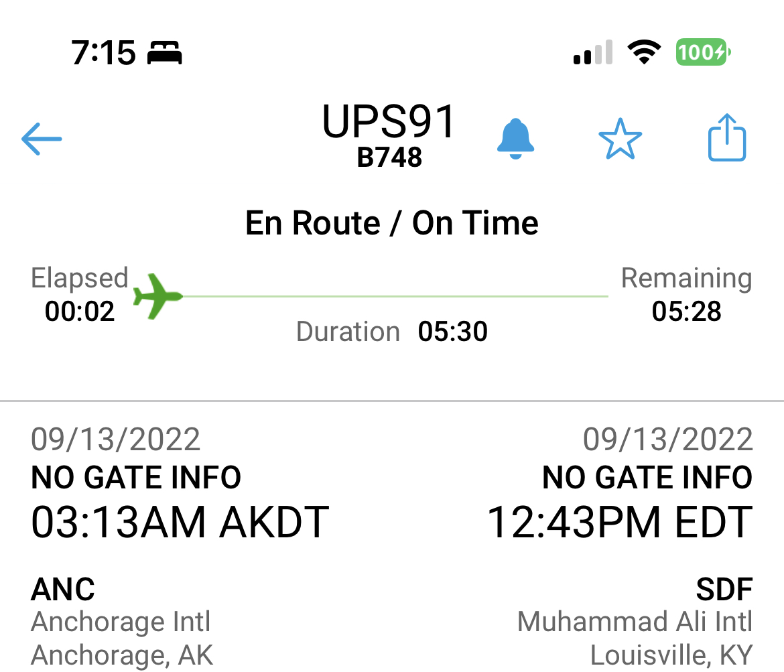Favorite this flight with the star
Image resolution: width=784 pixels, height=672 pixels.
click(620, 139)
